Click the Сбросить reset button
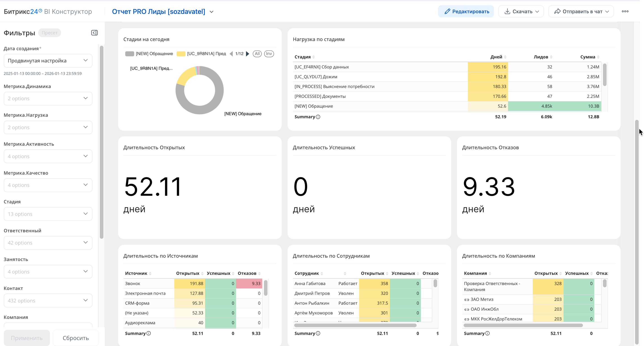Screen dimensions: 644x346 (76, 338)
